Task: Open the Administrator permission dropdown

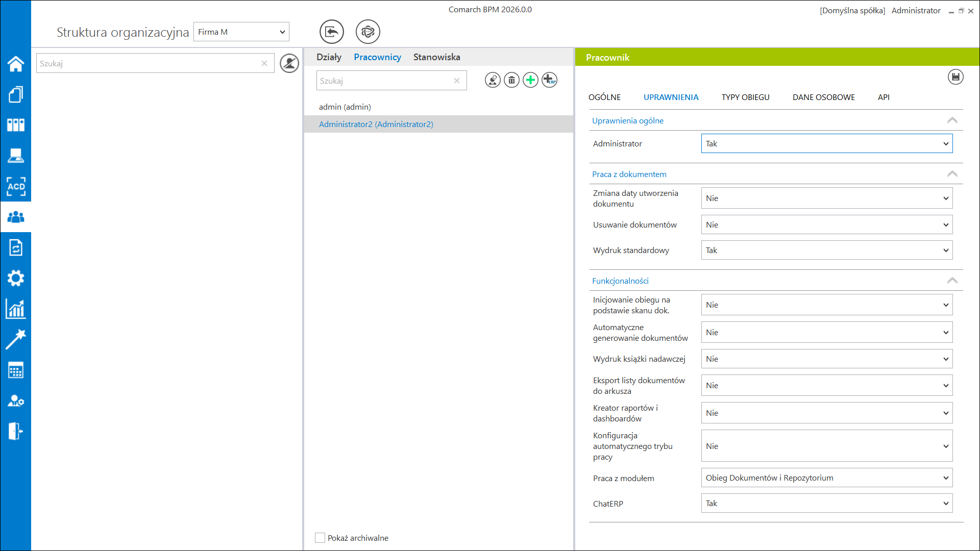Action: click(x=826, y=144)
